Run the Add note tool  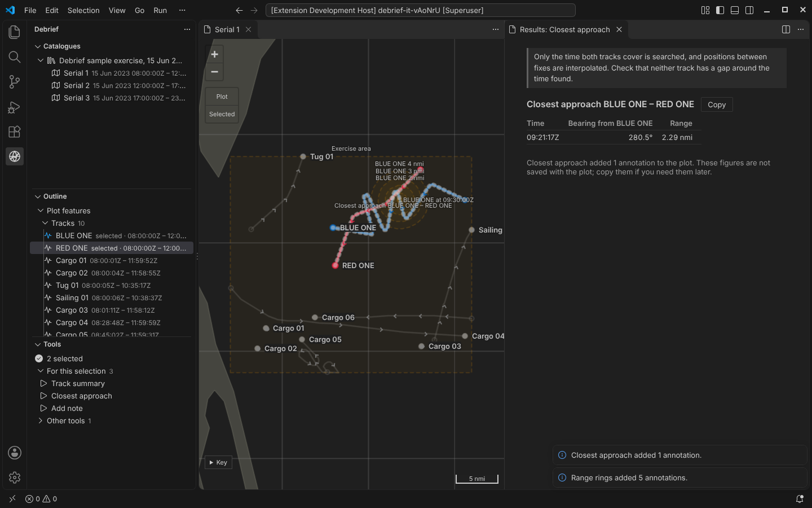(x=67, y=408)
